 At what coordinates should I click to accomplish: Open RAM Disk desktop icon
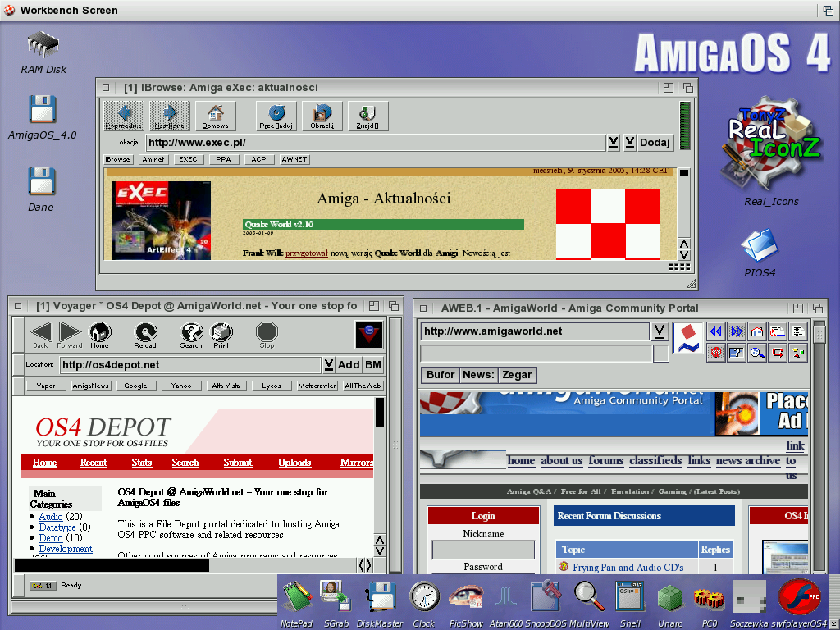(43, 52)
